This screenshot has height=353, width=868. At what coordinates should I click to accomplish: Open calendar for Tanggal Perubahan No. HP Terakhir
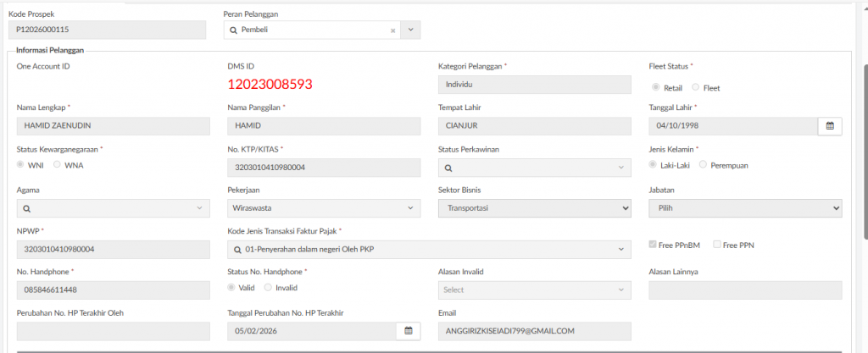coord(408,330)
